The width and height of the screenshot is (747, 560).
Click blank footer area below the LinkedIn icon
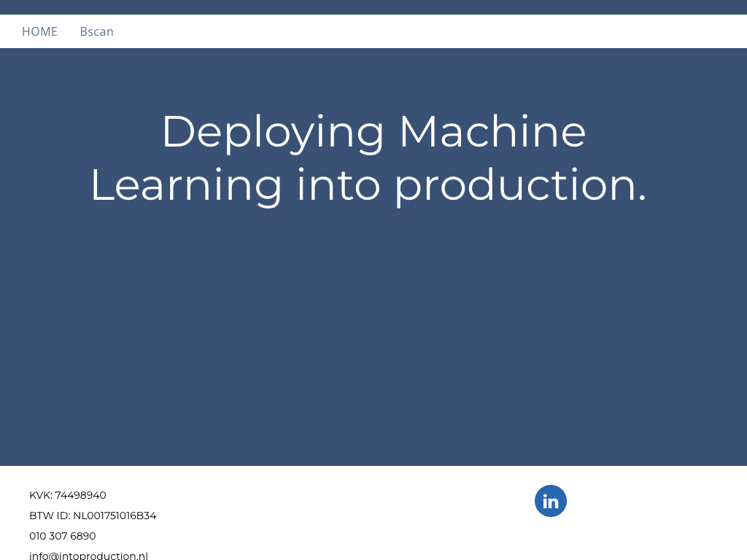(x=551, y=543)
